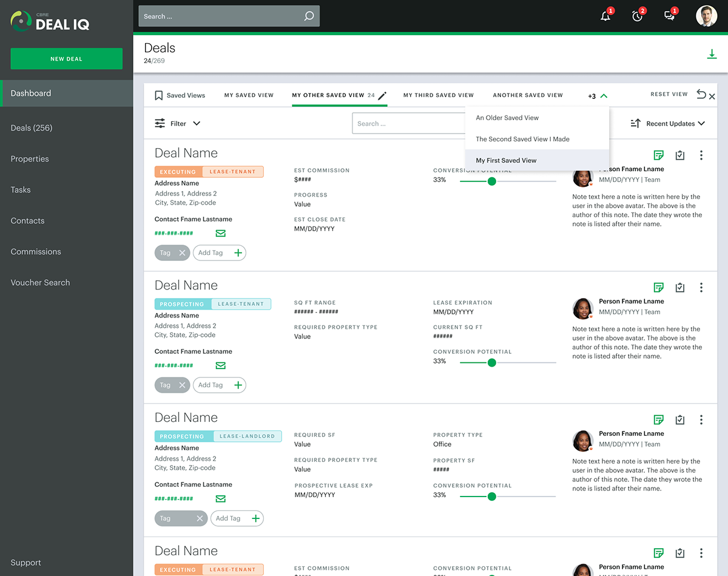Adjust conversion potential slider on first deal
This screenshot has width=728, height=576.
click(492, 181)
